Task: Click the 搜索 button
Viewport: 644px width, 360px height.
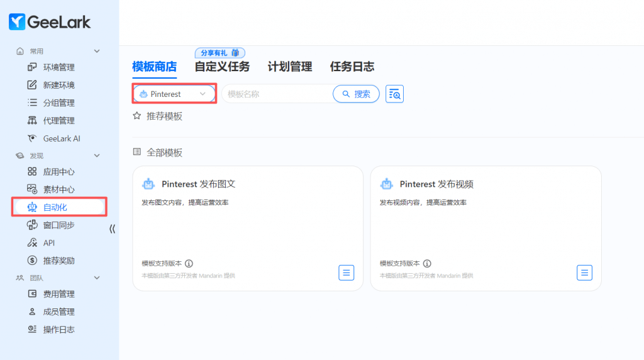Action: [356, 94]
